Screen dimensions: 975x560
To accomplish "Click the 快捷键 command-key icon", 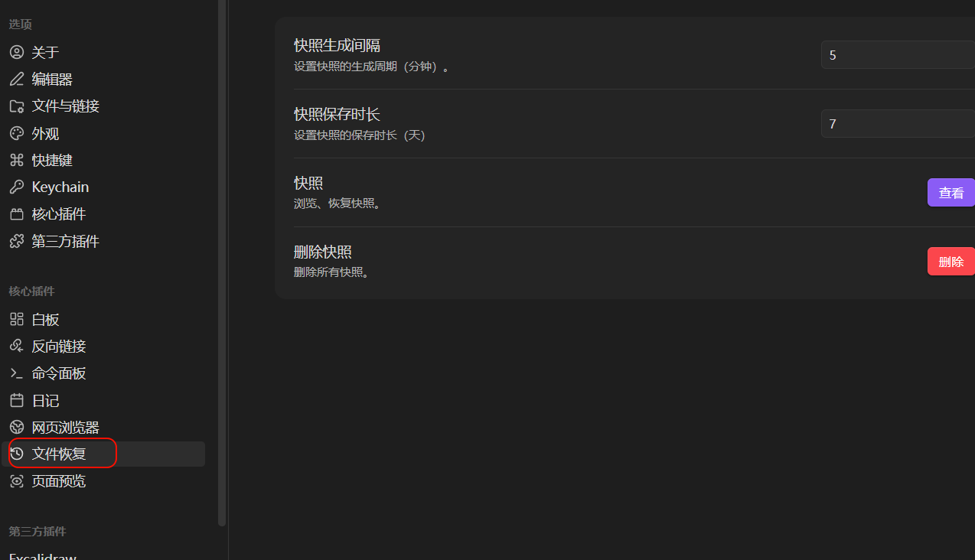I will 17,160.
